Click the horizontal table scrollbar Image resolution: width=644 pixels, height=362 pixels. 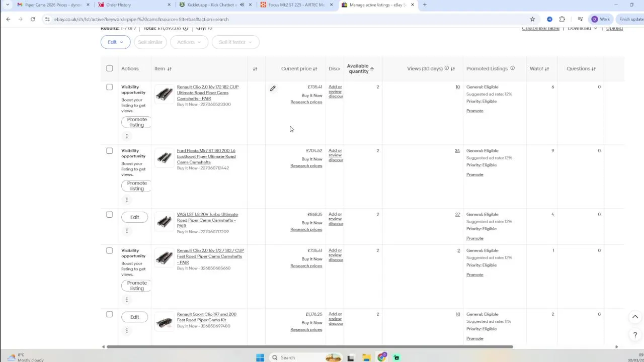tap(309, 346)
